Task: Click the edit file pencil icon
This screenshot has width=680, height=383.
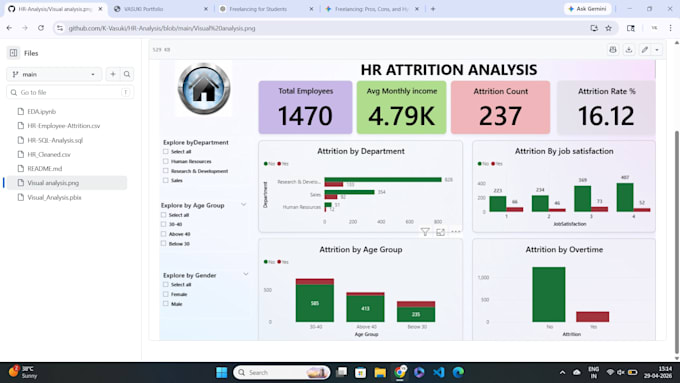Action: pyautogui.click(x=645, y=50)
